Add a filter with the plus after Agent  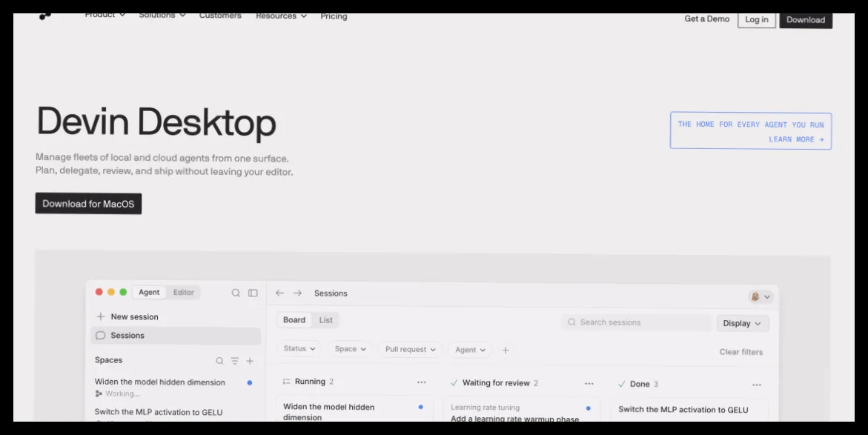pyautogui.click(x=506, y=350)
